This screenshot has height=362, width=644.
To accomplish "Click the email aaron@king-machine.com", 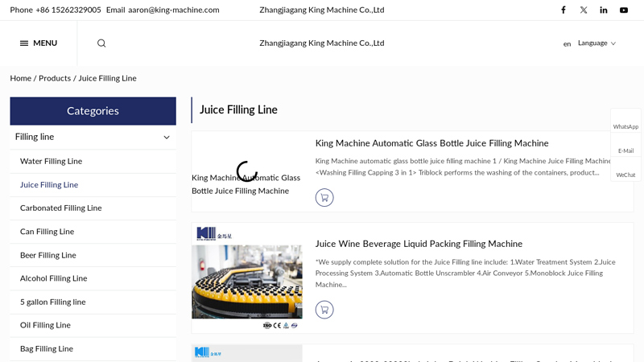I will (x=174, y=10).
